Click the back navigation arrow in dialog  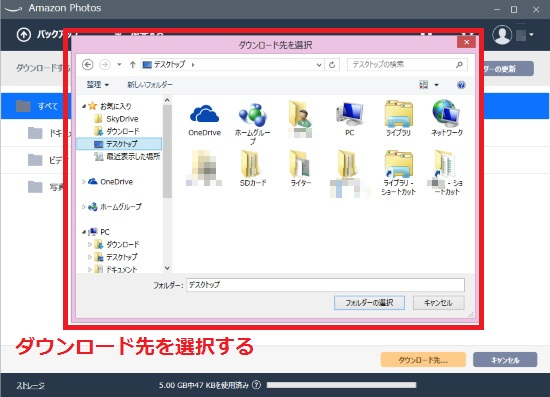click(x=88, y=65)
